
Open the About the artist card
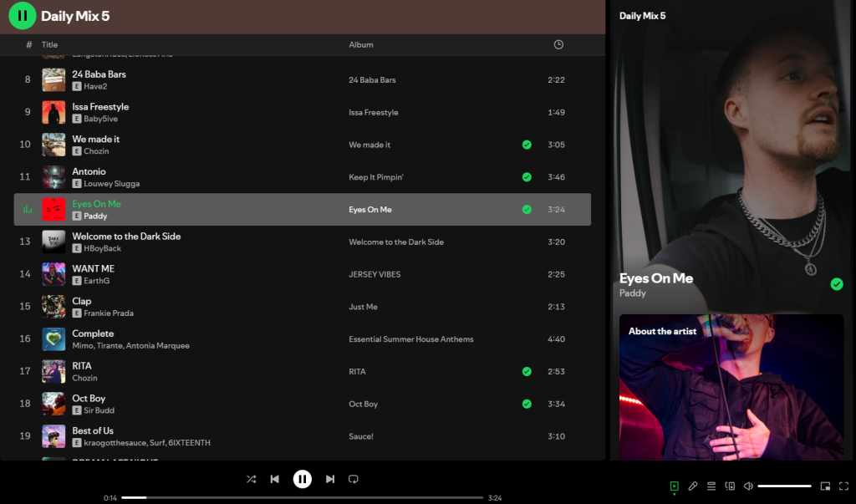[x=731, y=387]
